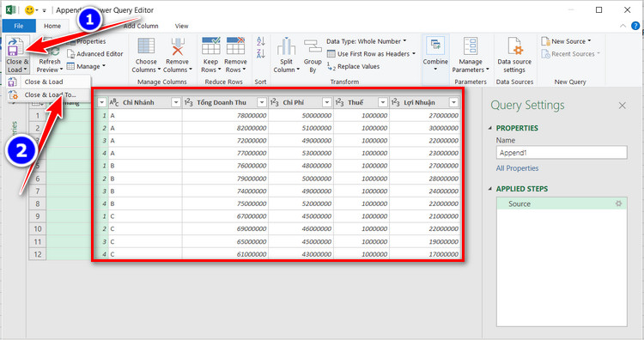Switch to the Add Column tab

coord(141,26)
